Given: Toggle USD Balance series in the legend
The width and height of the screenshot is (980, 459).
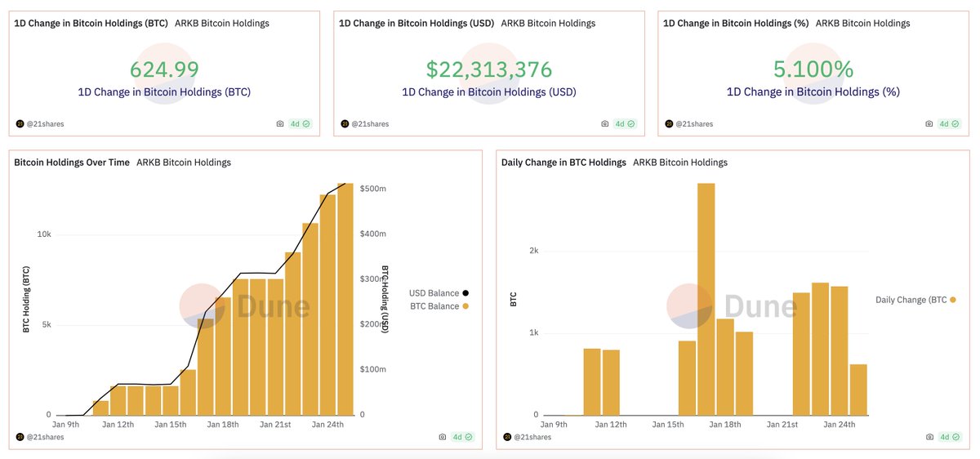Looking at the screenshot, I should [439, 293].
